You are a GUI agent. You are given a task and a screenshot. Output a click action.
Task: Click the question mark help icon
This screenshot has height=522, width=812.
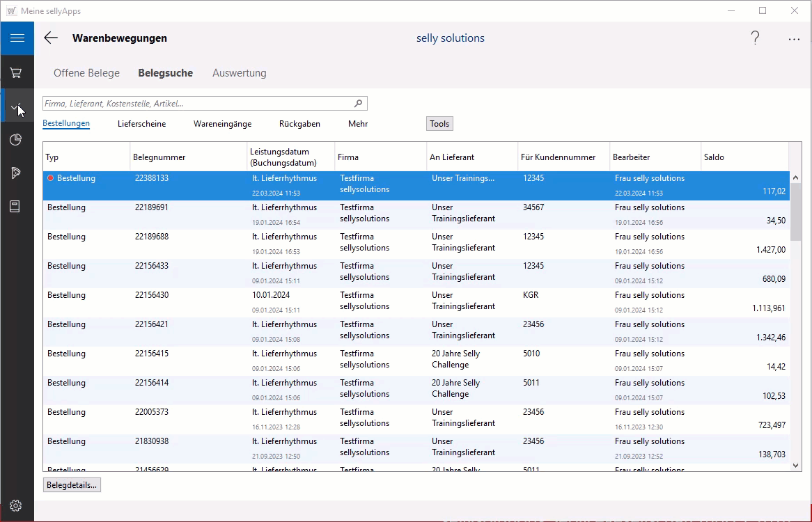pyautogui.click(x=755, y=38)
